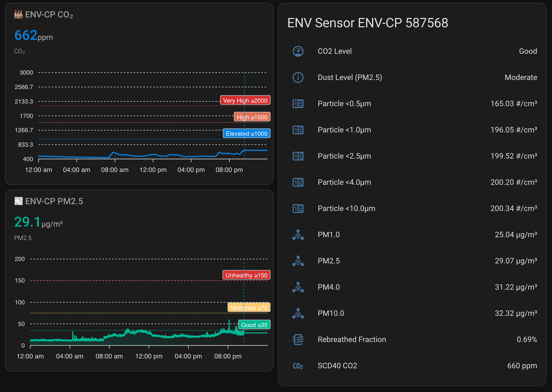Click the counter icon beside Particle <10.0µm
Image resolution: width=552 pixels, height=392 pixels.
[x=298, y=208]
